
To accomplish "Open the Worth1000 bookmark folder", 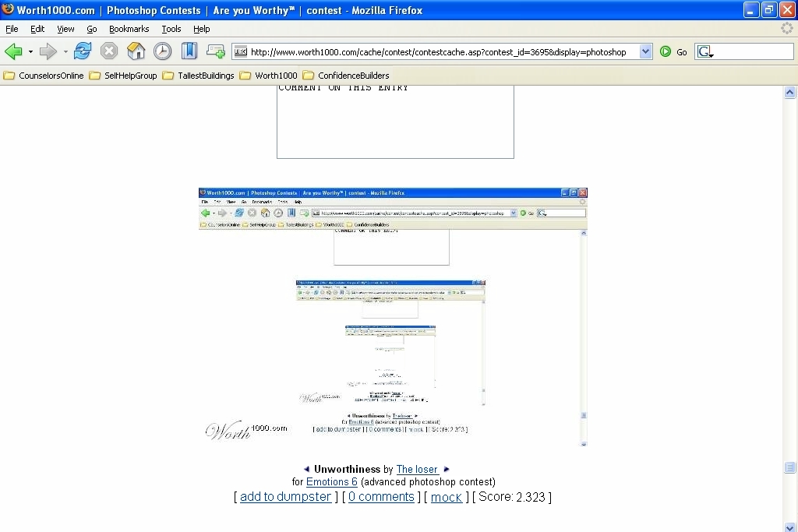I will tap(269, 76).
